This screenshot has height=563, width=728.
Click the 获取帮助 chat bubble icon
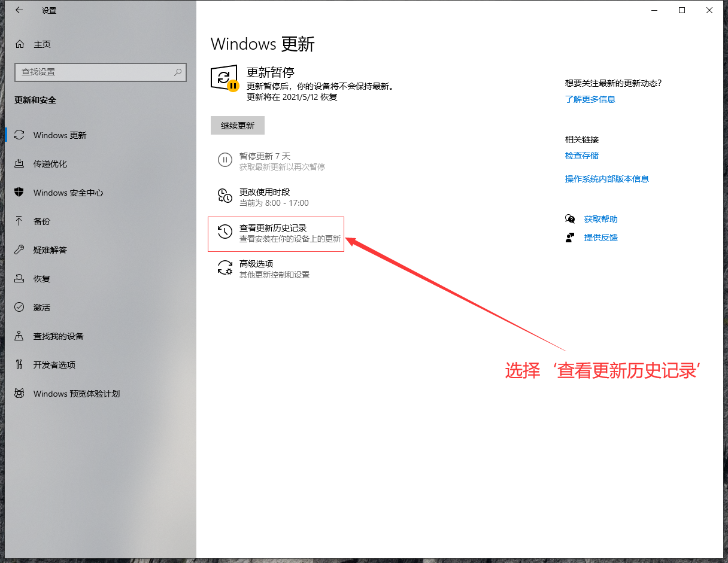(570, 219)
